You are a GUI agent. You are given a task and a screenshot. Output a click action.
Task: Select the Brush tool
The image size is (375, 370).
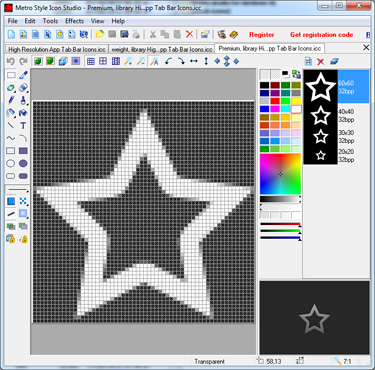[23, 100]
